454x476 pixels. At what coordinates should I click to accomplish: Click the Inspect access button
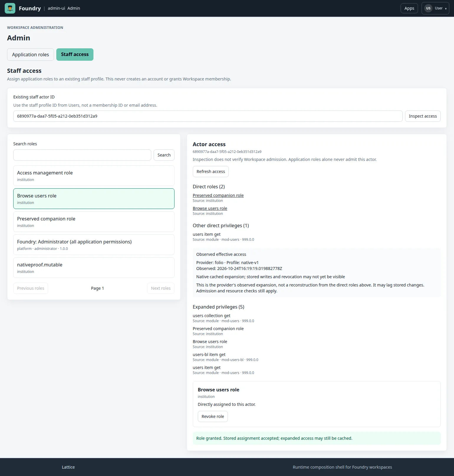423,116
